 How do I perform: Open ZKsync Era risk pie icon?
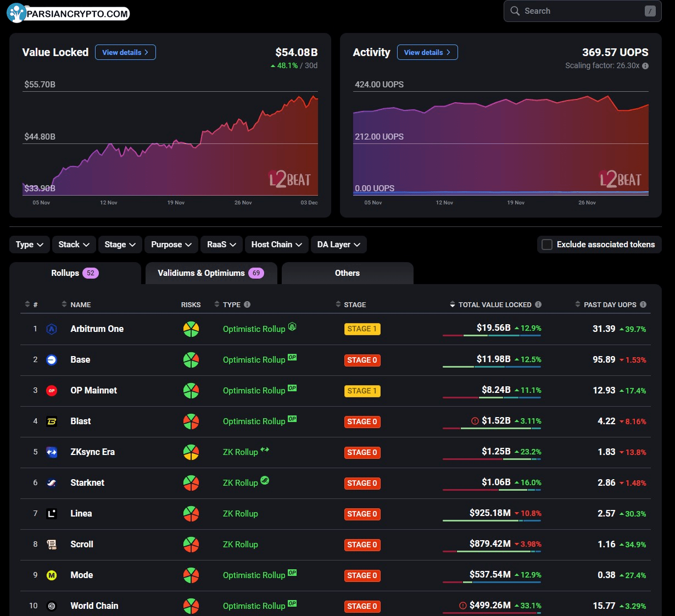click(191, 452)
